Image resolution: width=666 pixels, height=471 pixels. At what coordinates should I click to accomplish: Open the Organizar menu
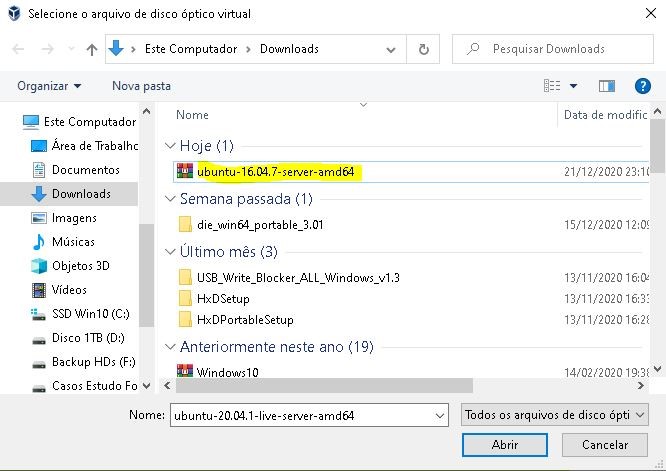[x=49, y=86]
